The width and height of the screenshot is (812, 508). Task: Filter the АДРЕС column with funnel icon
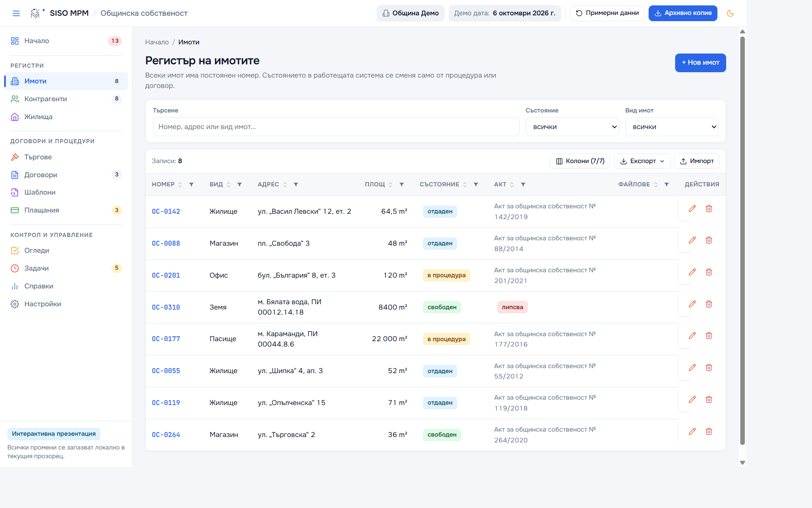pos(296,184)
